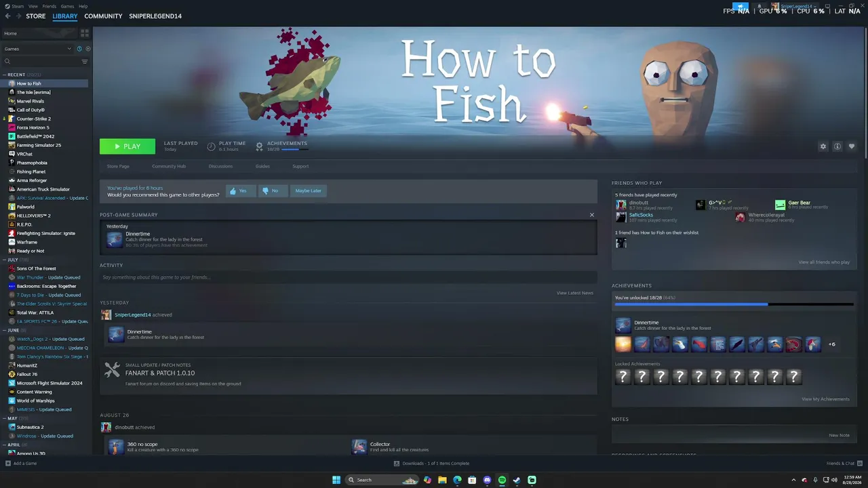Show the +6 more unlocked achievements

(x=832, y=344)
